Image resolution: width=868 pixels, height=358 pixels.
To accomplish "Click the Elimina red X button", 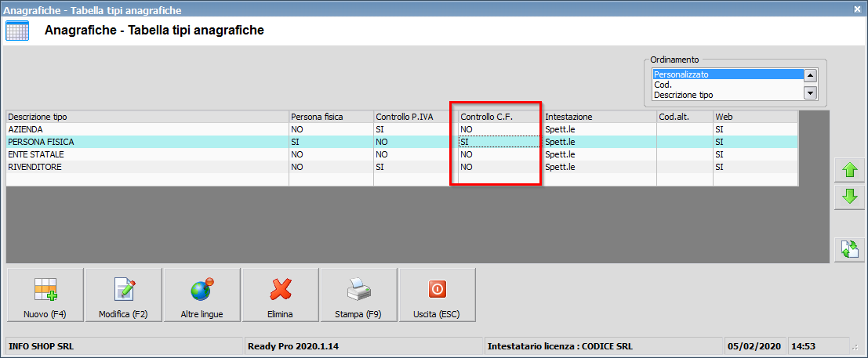I will click(x=281, y=295).
